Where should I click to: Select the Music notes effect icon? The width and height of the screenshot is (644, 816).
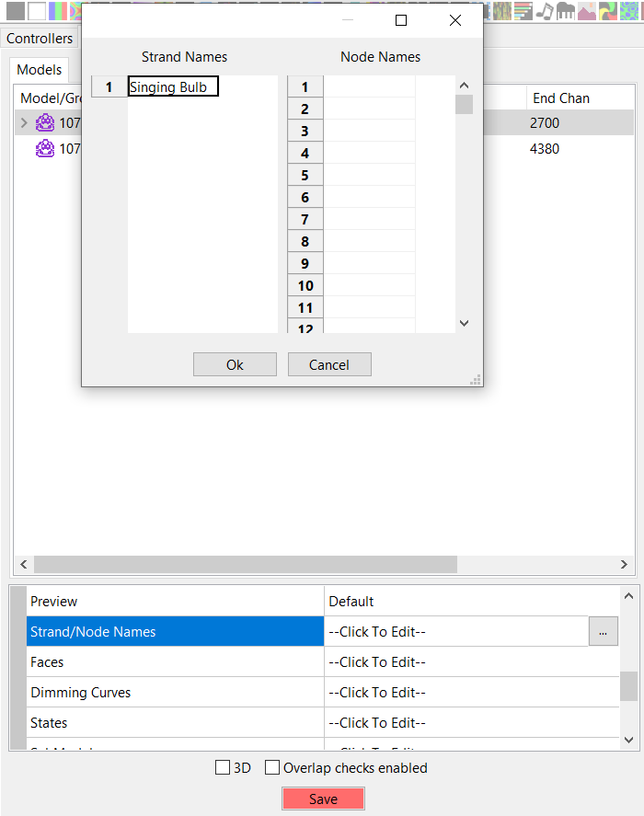click(x=544, y=11)
